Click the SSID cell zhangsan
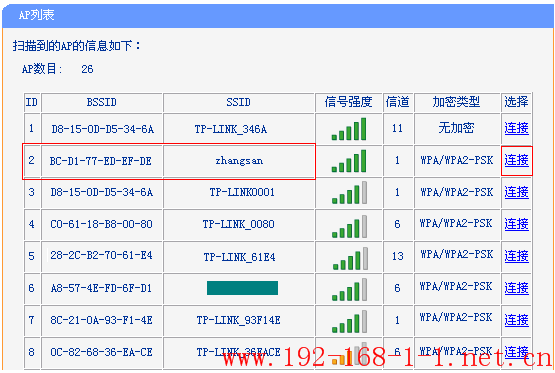Viewport: 555px width, 373px height. (239, 161)
